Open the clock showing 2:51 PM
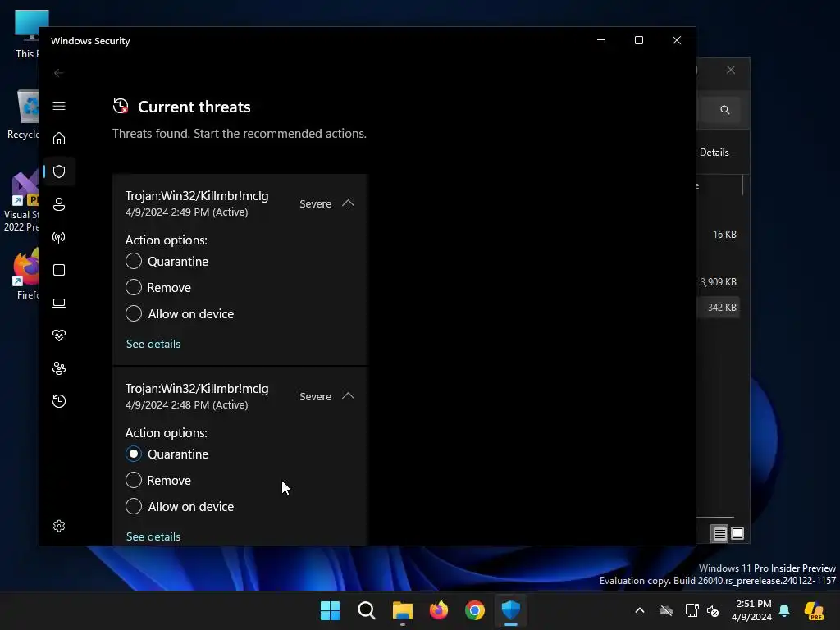This screenshot has height=630, width=840. tap(752, 610)
